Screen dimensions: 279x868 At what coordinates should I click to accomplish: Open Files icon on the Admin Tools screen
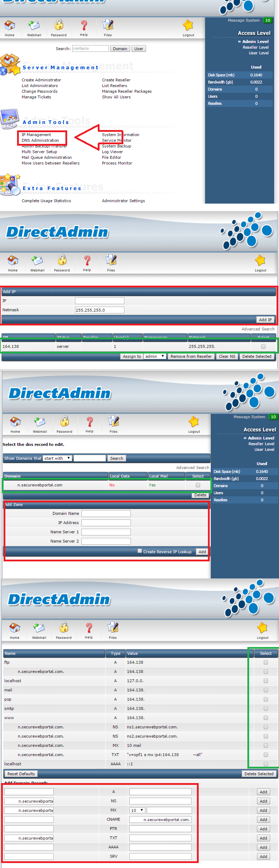[108, 25]
